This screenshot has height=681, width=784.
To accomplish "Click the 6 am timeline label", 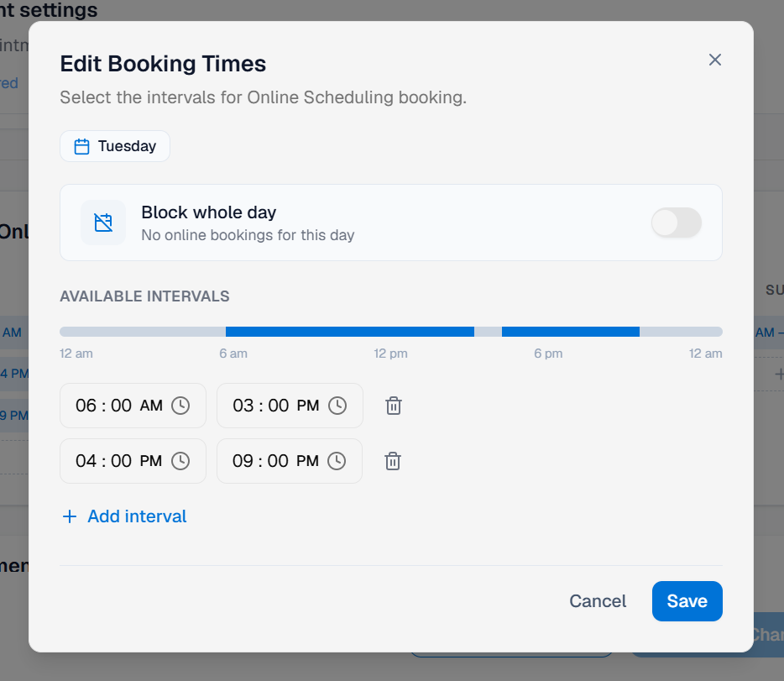I will pyautogui.click(x=233, y=354).
